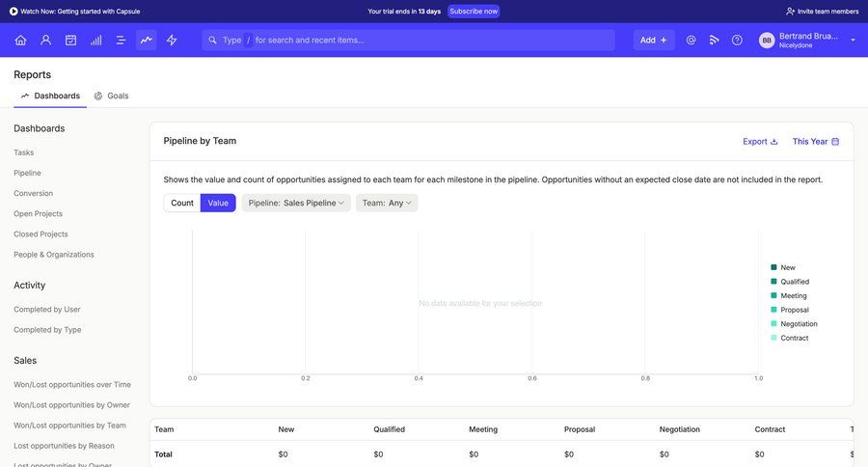
Task: Open the Projects list icon
Action: (x=121, y=41)
